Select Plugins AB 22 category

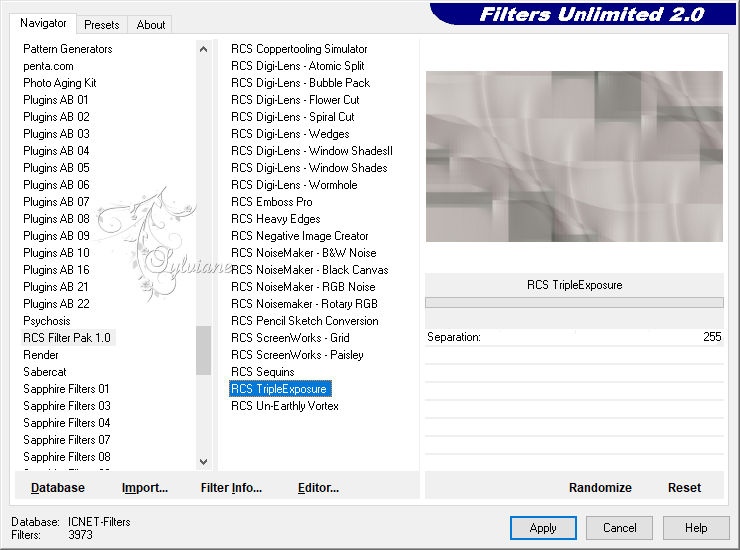(56, 304)
